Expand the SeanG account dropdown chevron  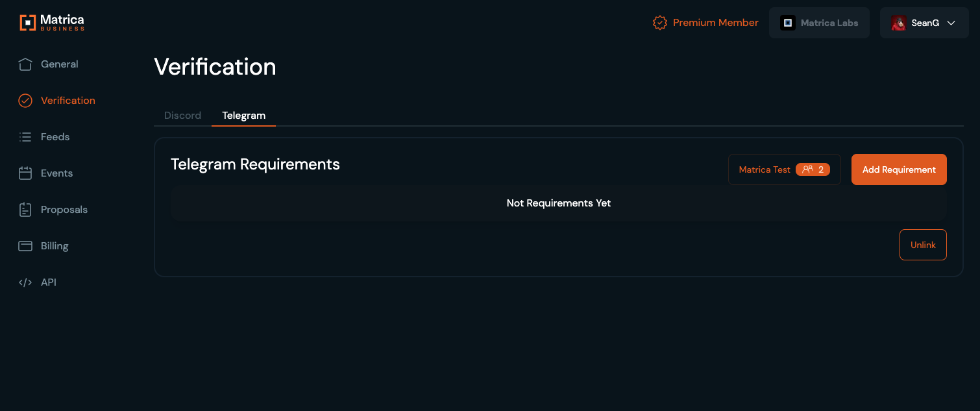pyautogui.click(x=951, y=23)
